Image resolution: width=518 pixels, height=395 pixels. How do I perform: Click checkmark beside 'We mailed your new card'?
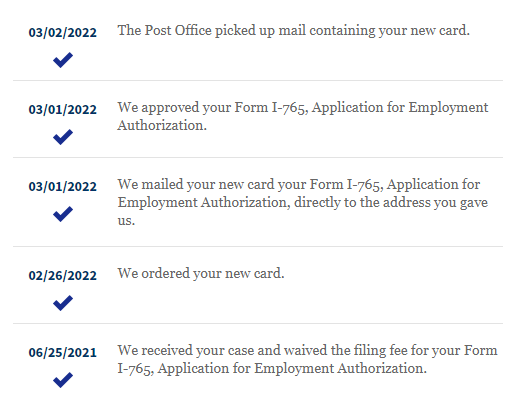click(63, 214)
